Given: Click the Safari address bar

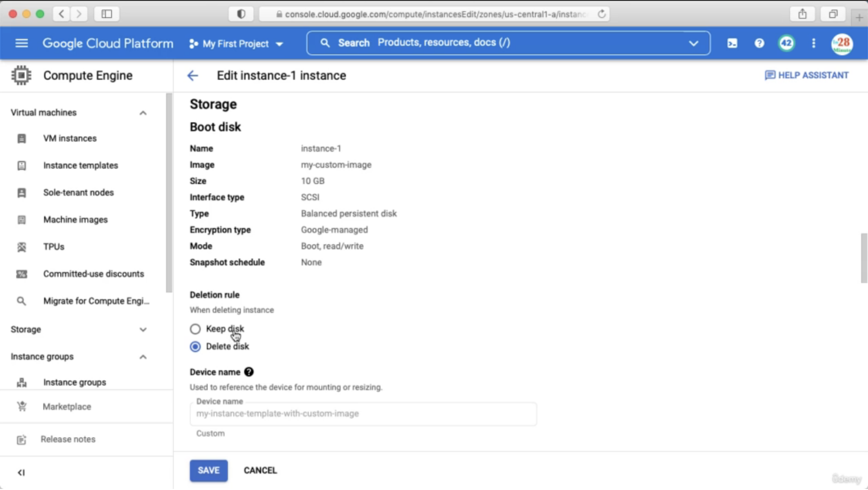Looking at the screenshot, I should point(434,14).
